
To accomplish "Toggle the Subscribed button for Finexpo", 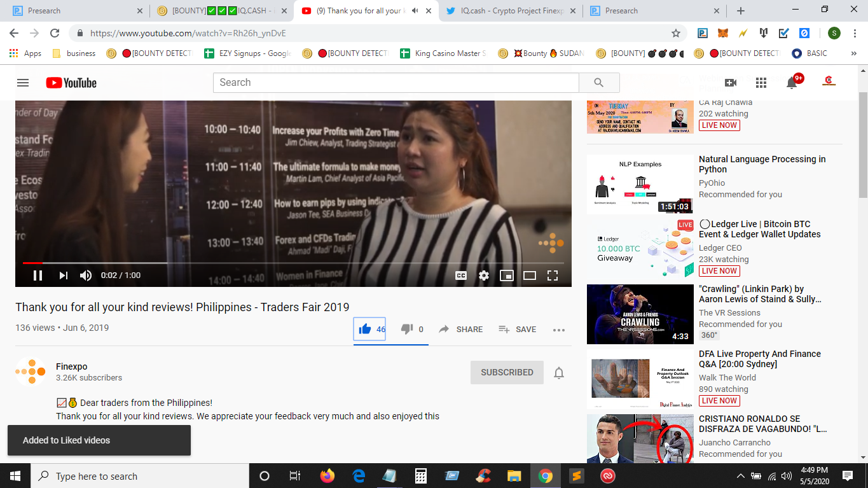I will click(x=507, y=372).
